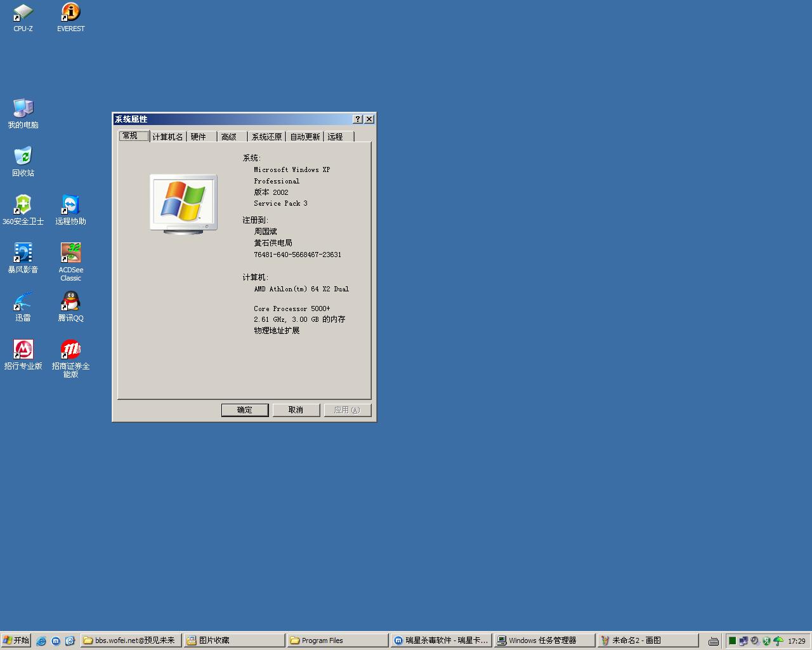Switch to 图片收藏 taskbar window
Screen dimensions: 812x650
click(235, 640)
